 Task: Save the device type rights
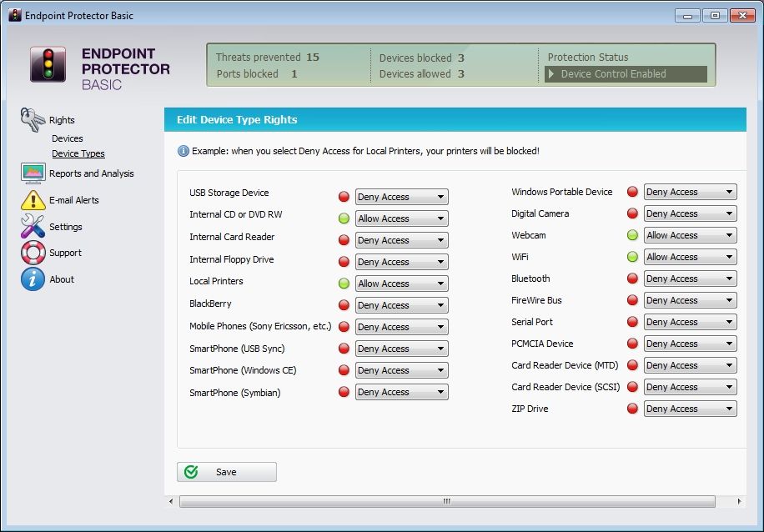(226, 472)
